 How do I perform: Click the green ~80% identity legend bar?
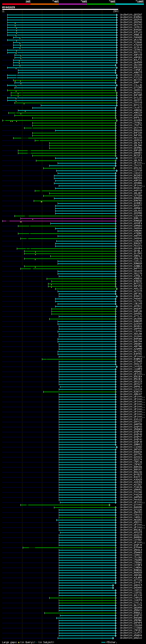(x=101, y=4)
